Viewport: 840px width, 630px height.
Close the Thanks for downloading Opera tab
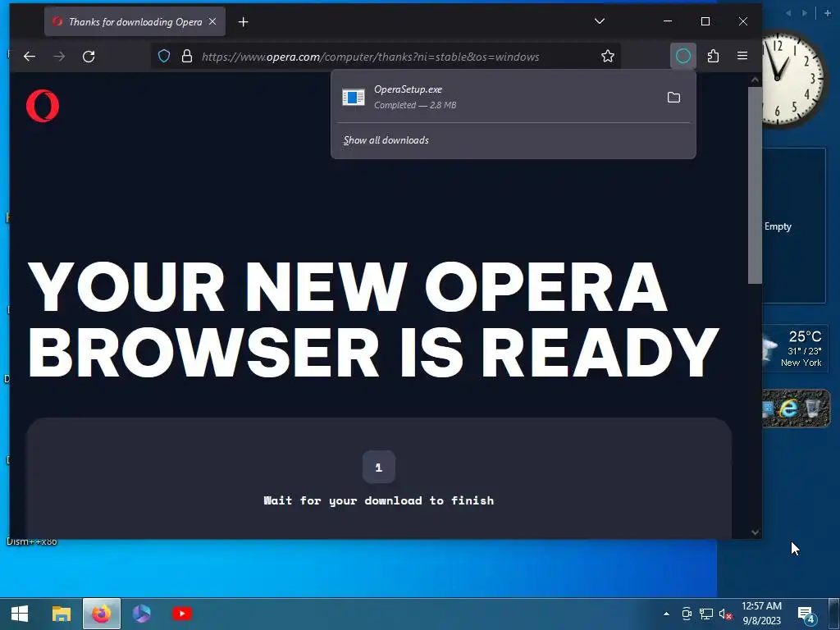pyautogui.click(x=212, y=21)
